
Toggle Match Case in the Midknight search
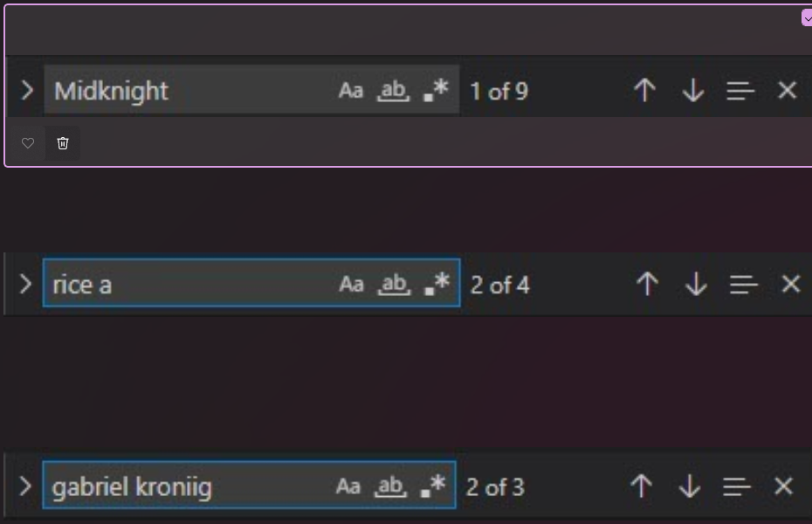pyautogui.click(x=351, y=91)
